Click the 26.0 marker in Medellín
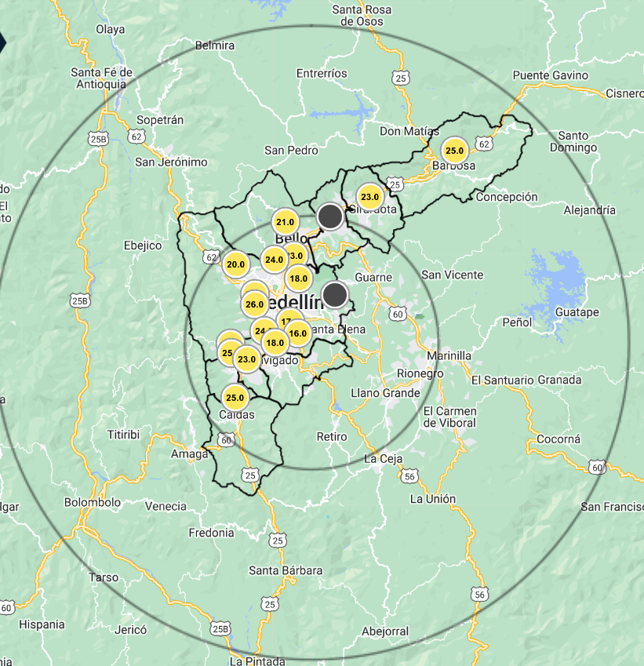 (254, 304)
